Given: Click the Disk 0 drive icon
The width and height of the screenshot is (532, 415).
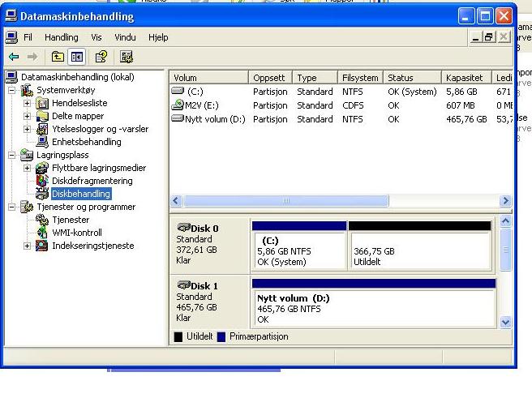Looking at the screenshot, I should point(184,227).
